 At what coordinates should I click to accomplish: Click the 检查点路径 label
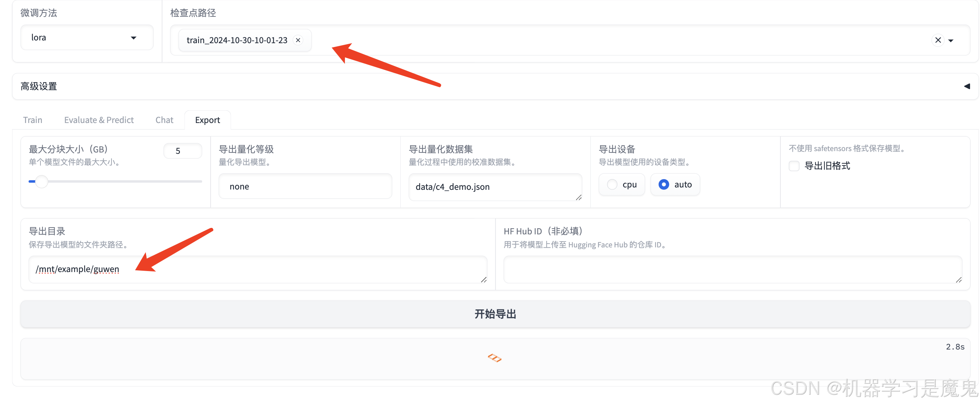(193, 13)
